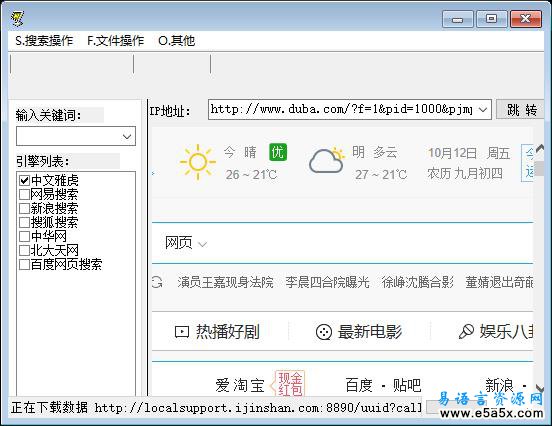Click the 热播好剧 play icon
The width and height of the screenshot is (552, 426).
(182, 332)
